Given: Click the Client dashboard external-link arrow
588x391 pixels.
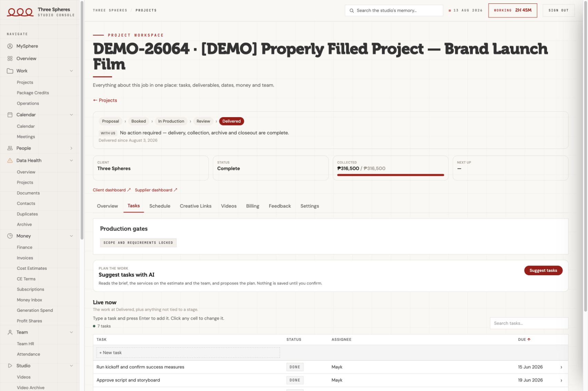Looking at the screenshot, I should click(x=129, y=190).
